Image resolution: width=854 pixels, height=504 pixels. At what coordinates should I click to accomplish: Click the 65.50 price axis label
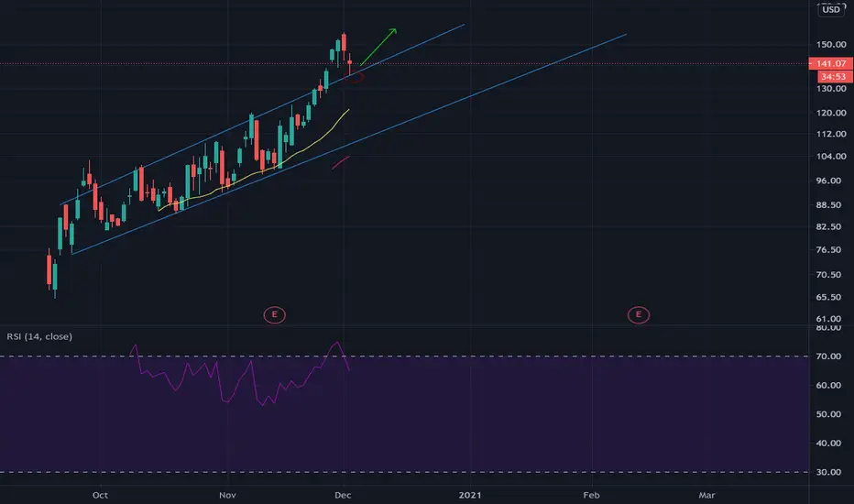(828, 298)
